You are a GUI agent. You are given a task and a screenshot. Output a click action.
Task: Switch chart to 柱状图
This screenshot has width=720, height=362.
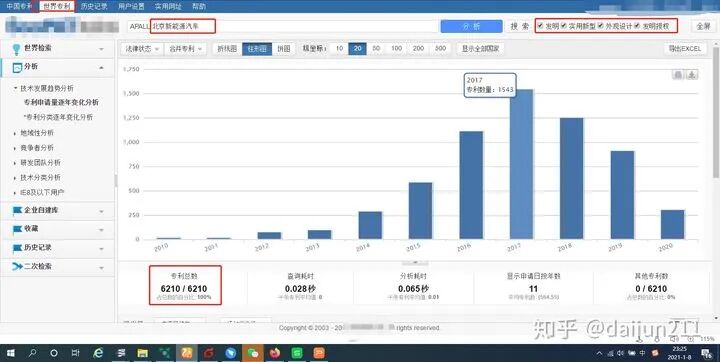[x=257, y=48]
